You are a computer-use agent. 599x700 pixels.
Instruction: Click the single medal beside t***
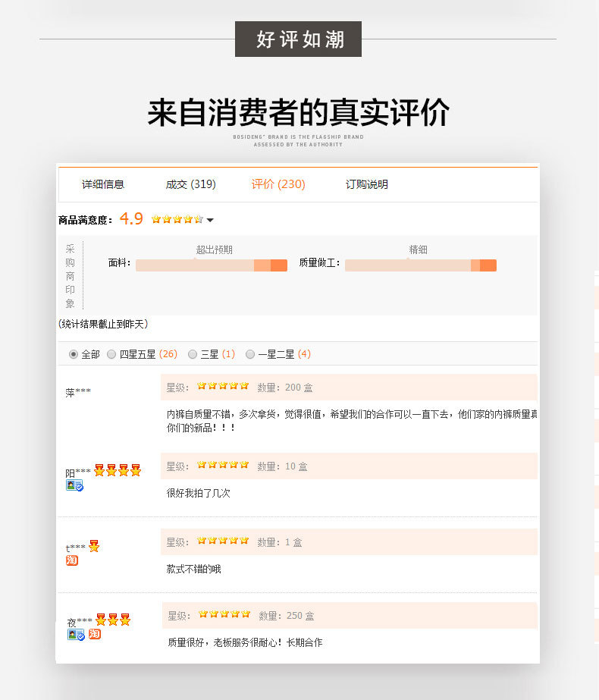(94, 546)
